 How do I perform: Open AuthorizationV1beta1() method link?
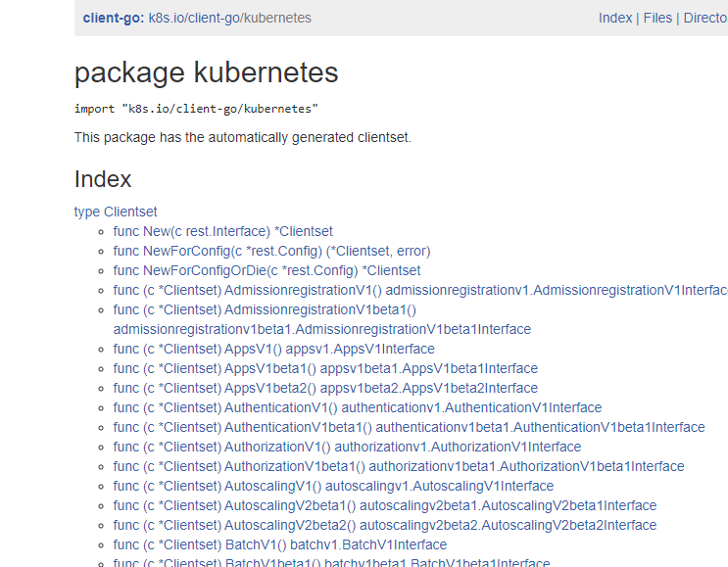point(399,466)
